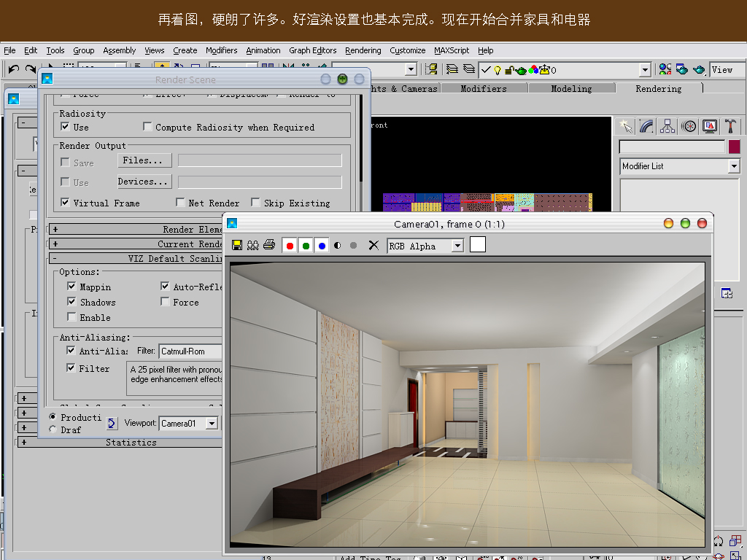Open the Display command panel tab
The width and height of the screenshot is (747, 560).
[710, 126]
